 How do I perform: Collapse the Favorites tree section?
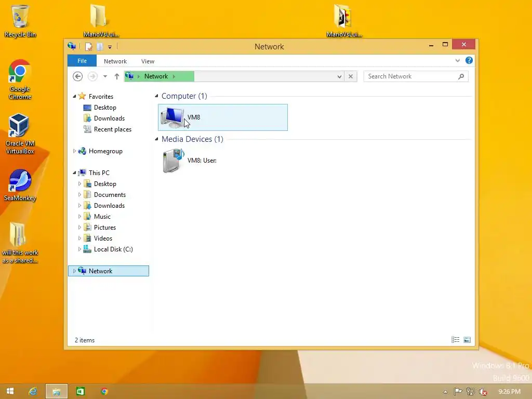(x=74, y=96)
